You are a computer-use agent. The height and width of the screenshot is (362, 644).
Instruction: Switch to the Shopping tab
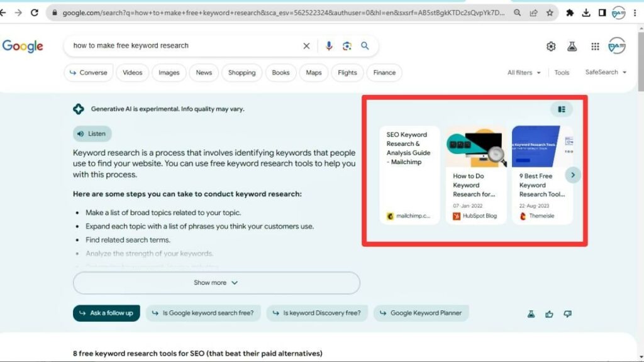241,73
